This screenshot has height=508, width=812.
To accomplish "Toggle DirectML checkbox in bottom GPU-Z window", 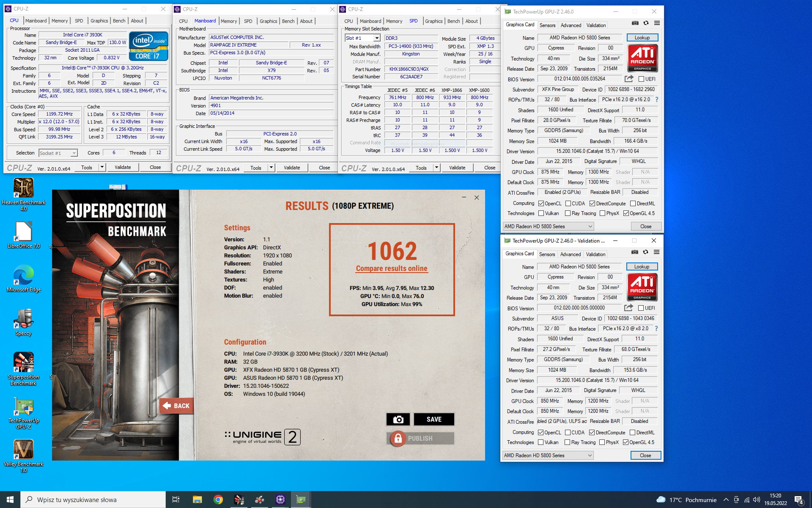I will 632,433.
